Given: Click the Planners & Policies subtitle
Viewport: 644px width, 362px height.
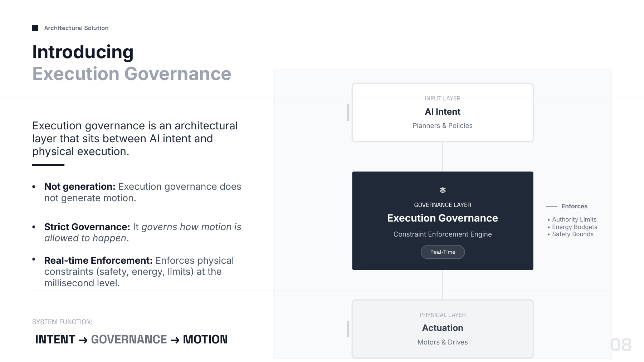Looking at the screenshot, I should tap(443, 126).
